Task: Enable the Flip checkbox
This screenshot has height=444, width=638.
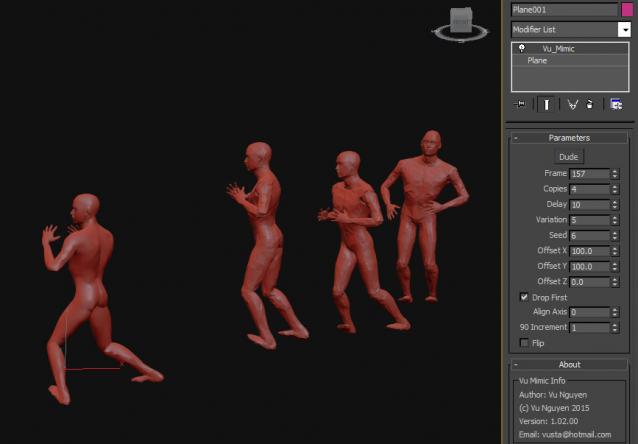Action: (x=524, y=342)
